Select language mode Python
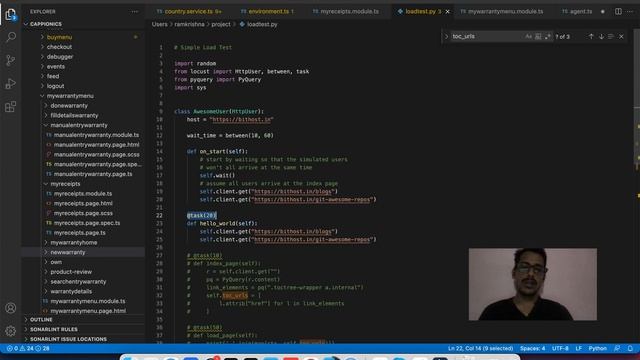 597,348
